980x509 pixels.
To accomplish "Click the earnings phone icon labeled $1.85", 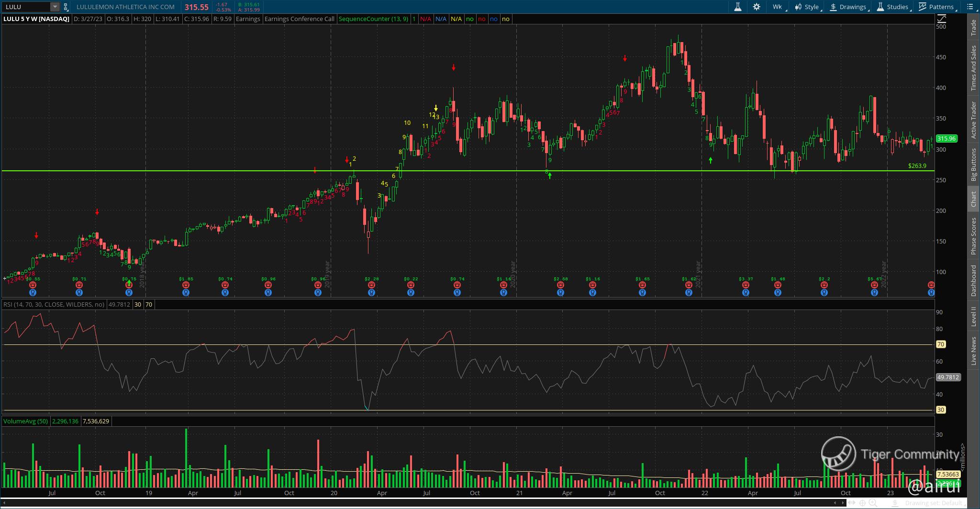I will coord(186,285).
